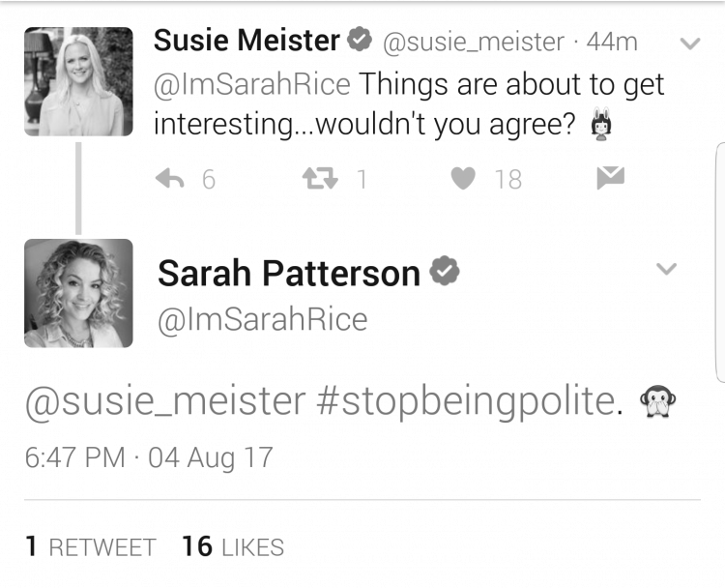Open Susie Meister's profile photo
This screenshot has height=588, width=725.
tap(78, 81)
